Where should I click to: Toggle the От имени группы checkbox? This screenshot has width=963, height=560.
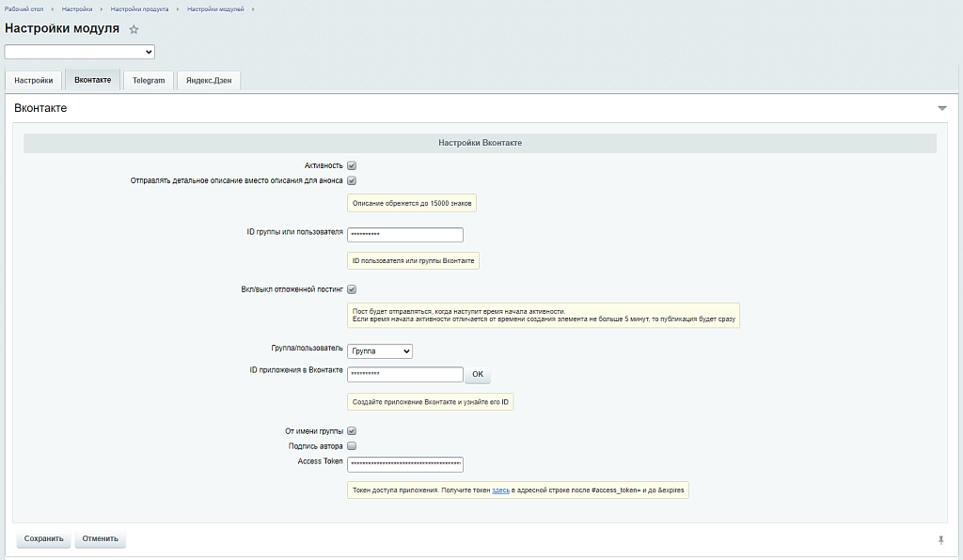click(352, 431)
